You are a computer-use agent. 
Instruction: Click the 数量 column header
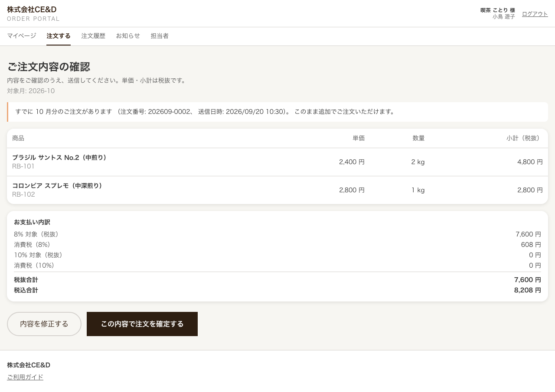click(419, 138)
